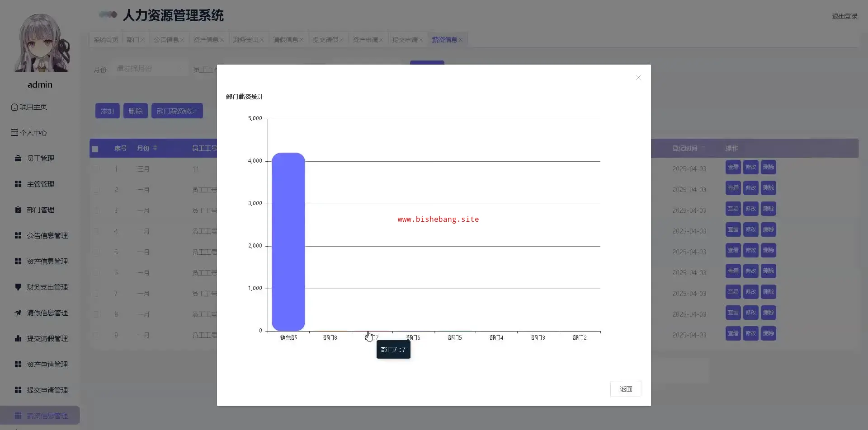
Task: Click the 部门4 axis label
Action: 496,338
